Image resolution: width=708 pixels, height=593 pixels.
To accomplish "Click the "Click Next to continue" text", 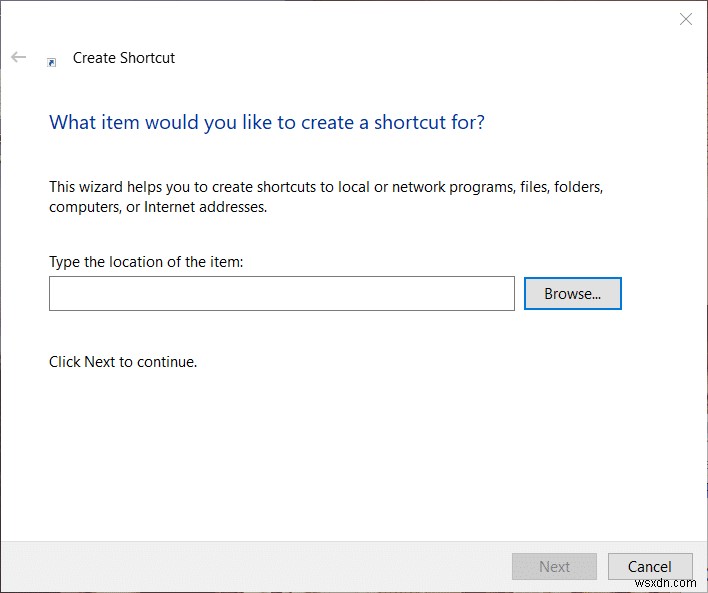I will pyautogui.click(x=123, y=362).
